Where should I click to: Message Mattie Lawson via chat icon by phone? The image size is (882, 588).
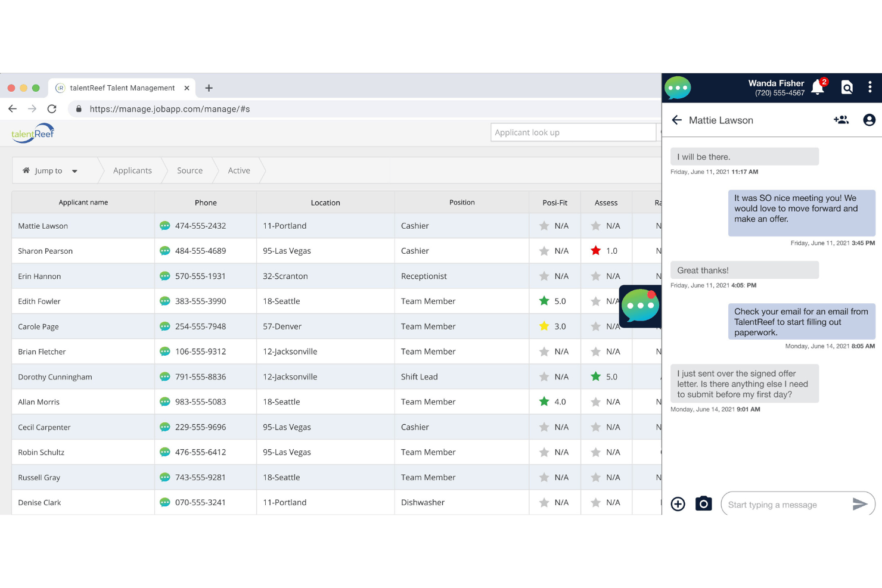click(x=165, y=226)
